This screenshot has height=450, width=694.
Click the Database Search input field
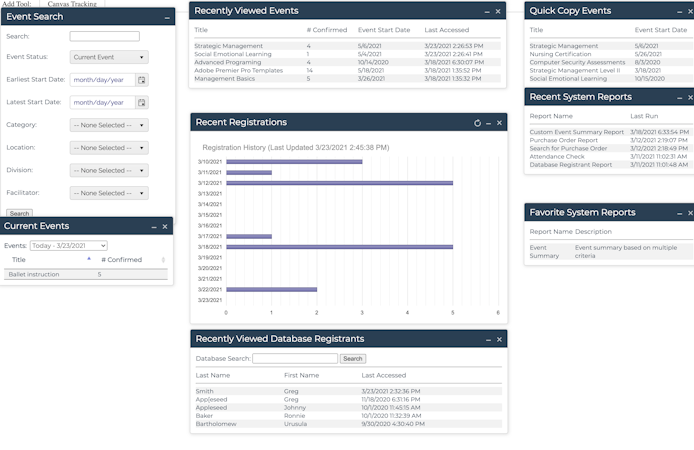[295, 358]
